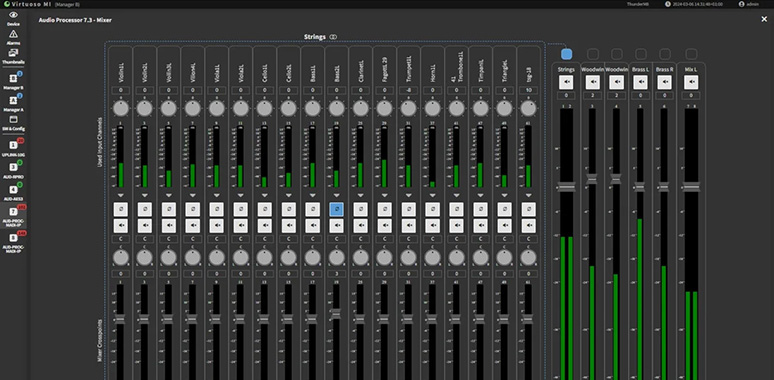Close the Audio Processor 7.3 Mixer view
The image size is (774, 380).
(x=764, y=19)
